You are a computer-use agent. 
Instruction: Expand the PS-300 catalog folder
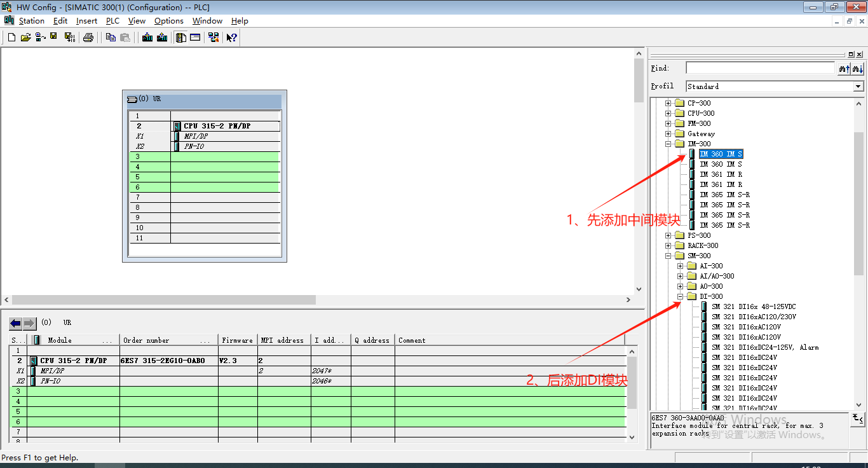(x=668, y=235)
